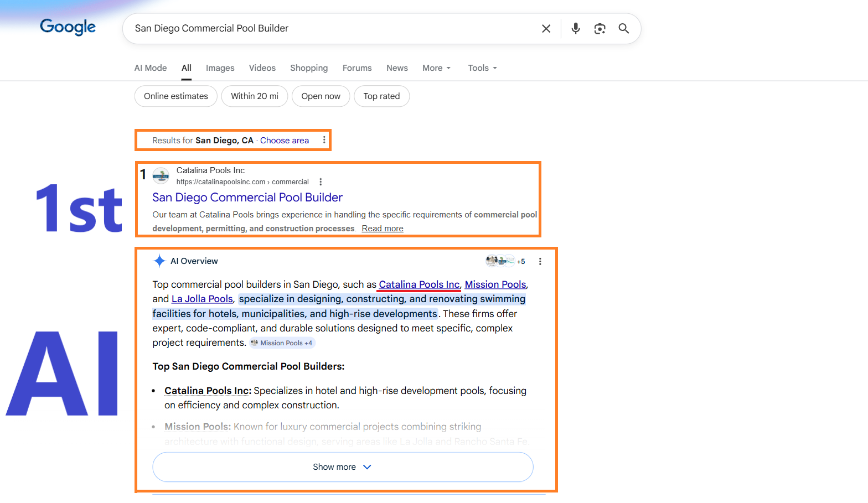Screen dimensions: 868x503
Task: Click the 'Results for San Diego, CA' text
Action: pyautogui.click(x=203, y=141)
